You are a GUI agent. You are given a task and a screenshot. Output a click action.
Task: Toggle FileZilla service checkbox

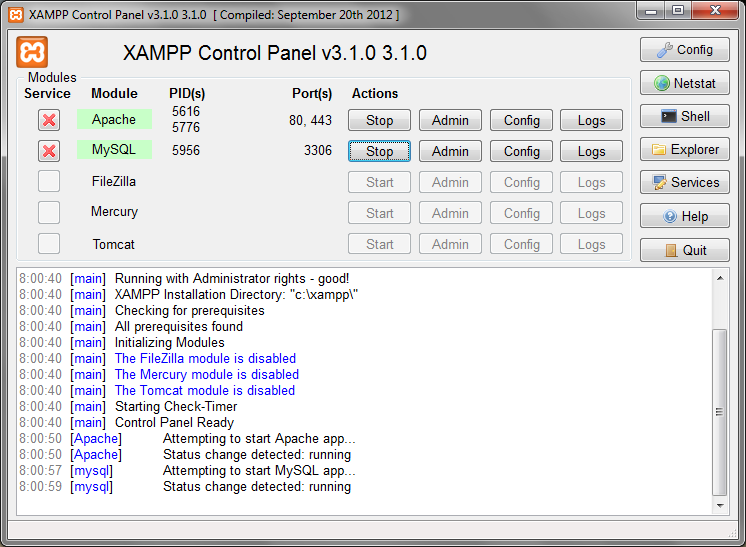click(x=49, y=181)
